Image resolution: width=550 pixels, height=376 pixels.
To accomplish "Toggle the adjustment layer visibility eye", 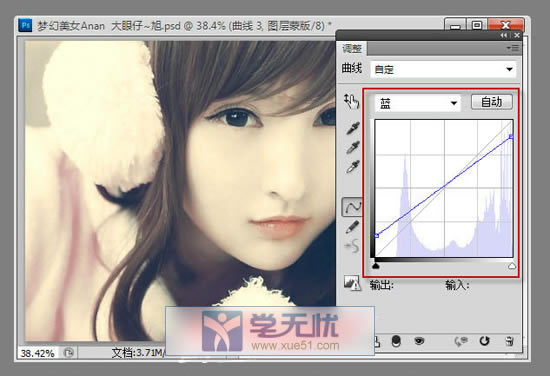I will click(419, 341).
